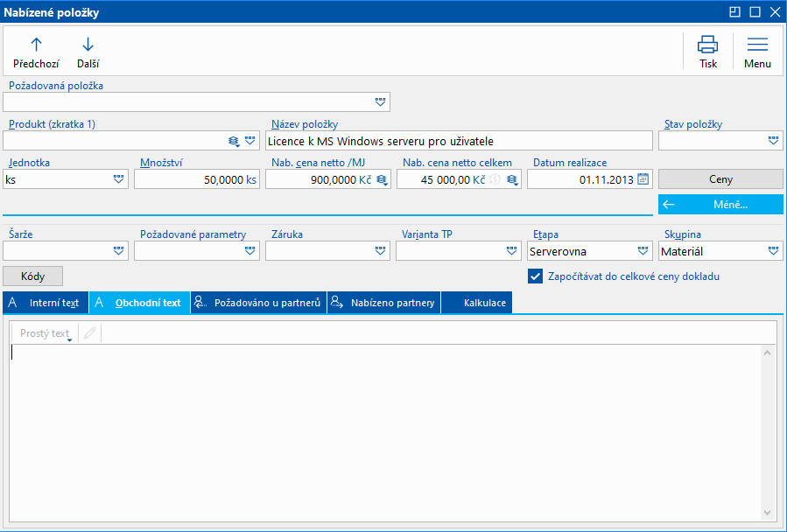Click layers icon in Produkt field
This screenshot has width=787, height=532.
[x=234, y=141]
